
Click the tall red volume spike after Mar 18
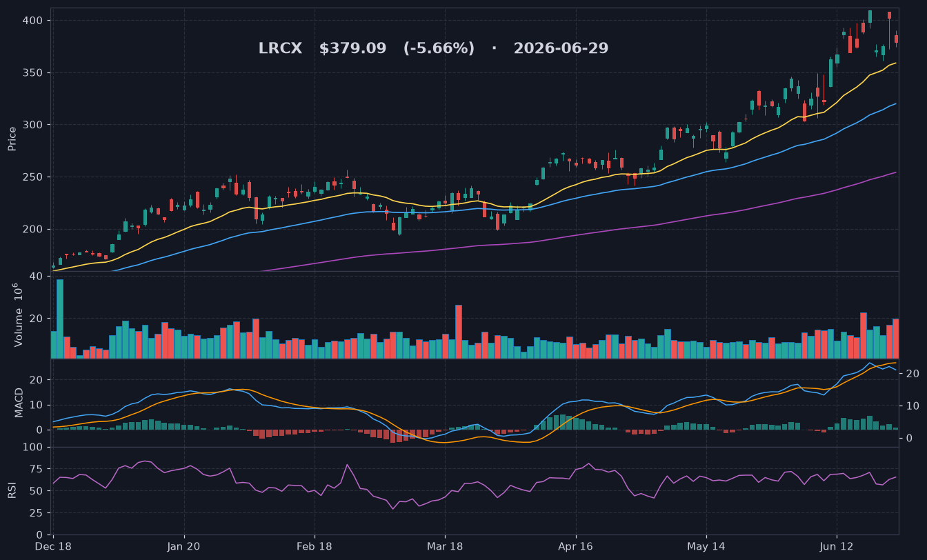coord(459,332)
